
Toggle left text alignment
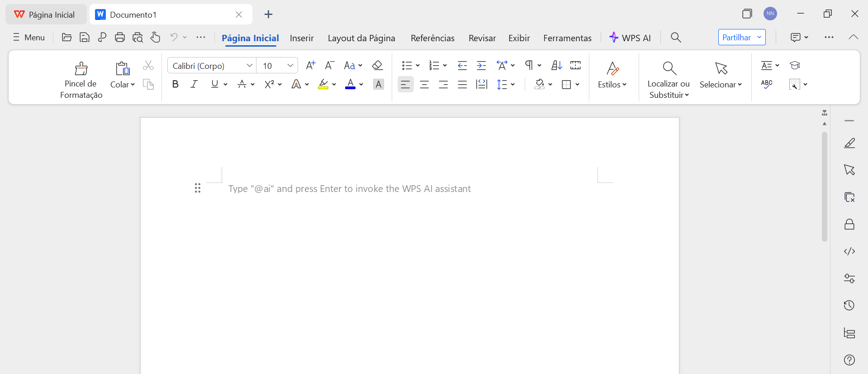[x=406, y=84]
